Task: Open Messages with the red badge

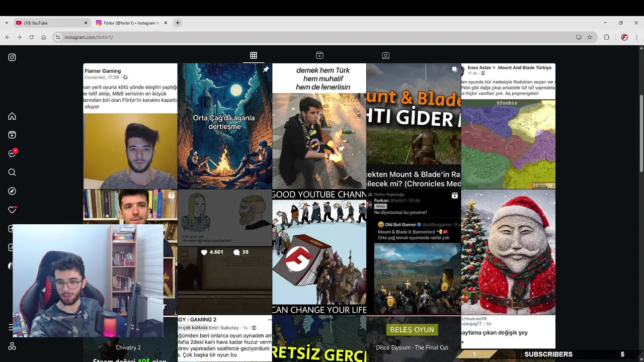Action: click(12, 153)
